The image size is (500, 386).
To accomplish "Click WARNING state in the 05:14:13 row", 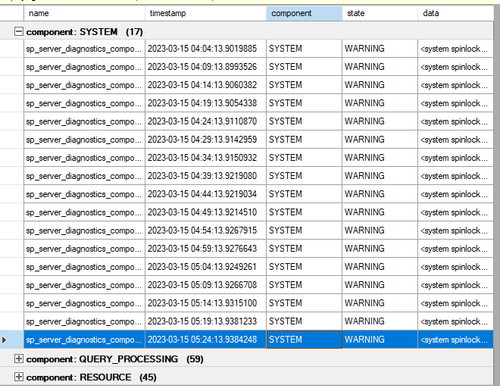I will point(380,303).
